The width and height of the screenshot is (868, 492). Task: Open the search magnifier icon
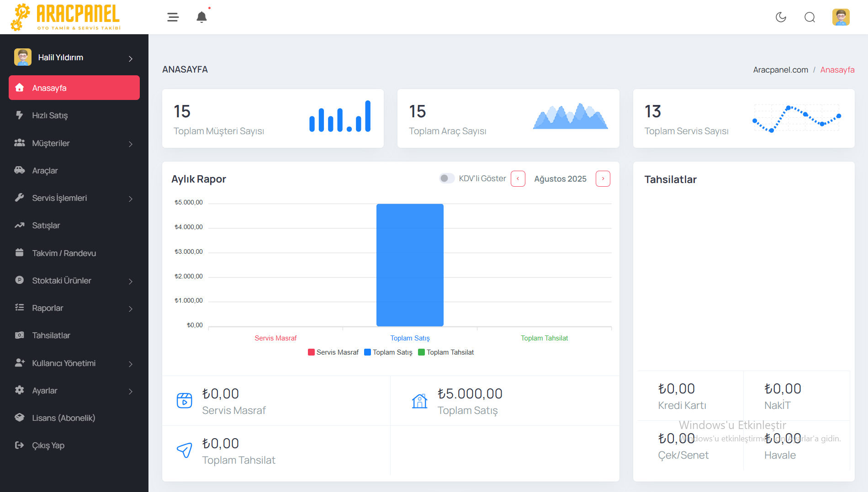tap(810, 17)
